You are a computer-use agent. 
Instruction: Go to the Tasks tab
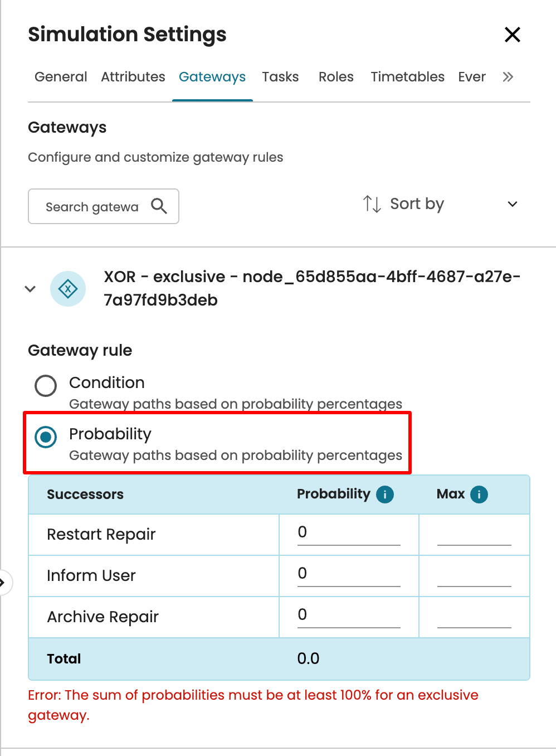[280, 77]
